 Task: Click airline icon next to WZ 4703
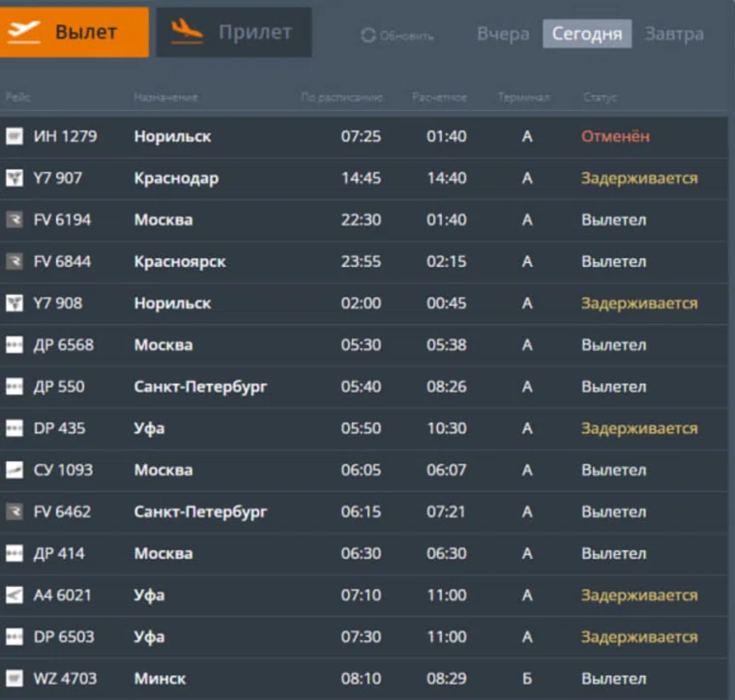click(15, 679)
